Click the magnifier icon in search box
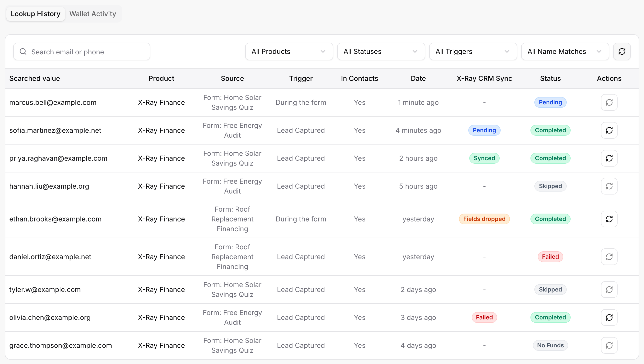The width and height of the screenshot is (644, 364). pyautogui.click(x=23, y=52)
